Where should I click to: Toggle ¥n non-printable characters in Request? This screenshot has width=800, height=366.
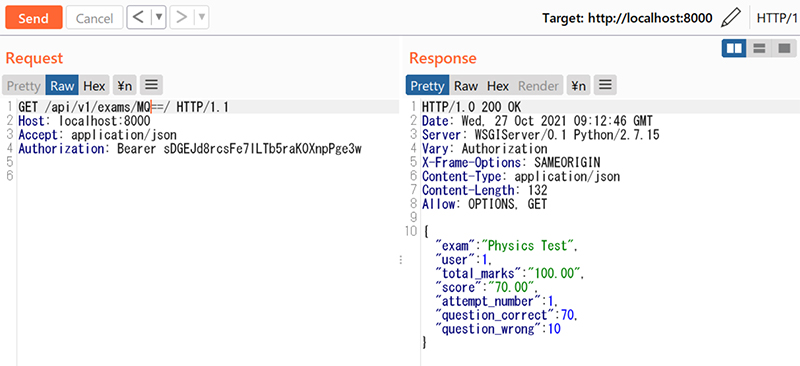tap(124, 86)
